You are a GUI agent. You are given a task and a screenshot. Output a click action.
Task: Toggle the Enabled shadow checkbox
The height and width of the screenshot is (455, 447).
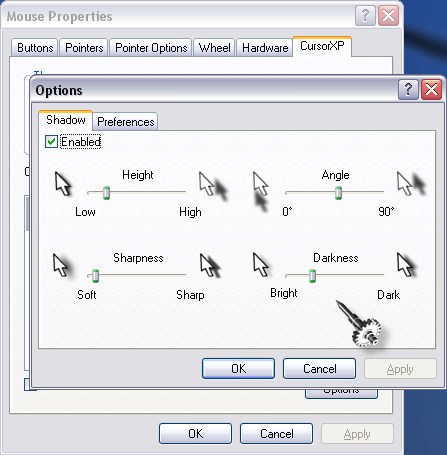pyautogui.click(x=51, y=142)
